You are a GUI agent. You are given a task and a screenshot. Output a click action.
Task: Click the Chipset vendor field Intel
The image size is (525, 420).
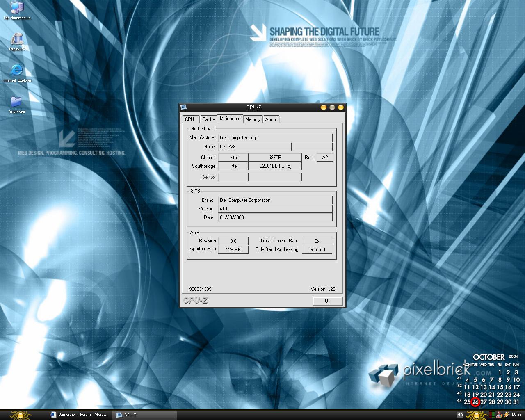pyautogui.click(x=233, y=157)
